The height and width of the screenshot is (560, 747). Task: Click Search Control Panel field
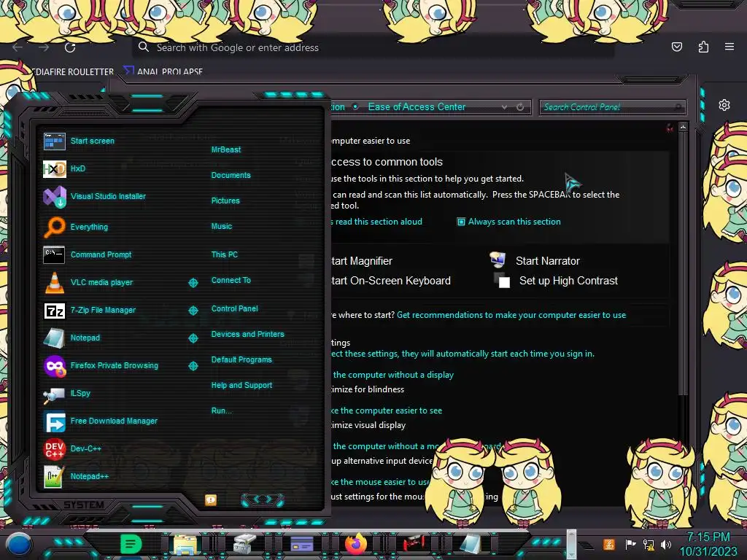click(612, 107)
